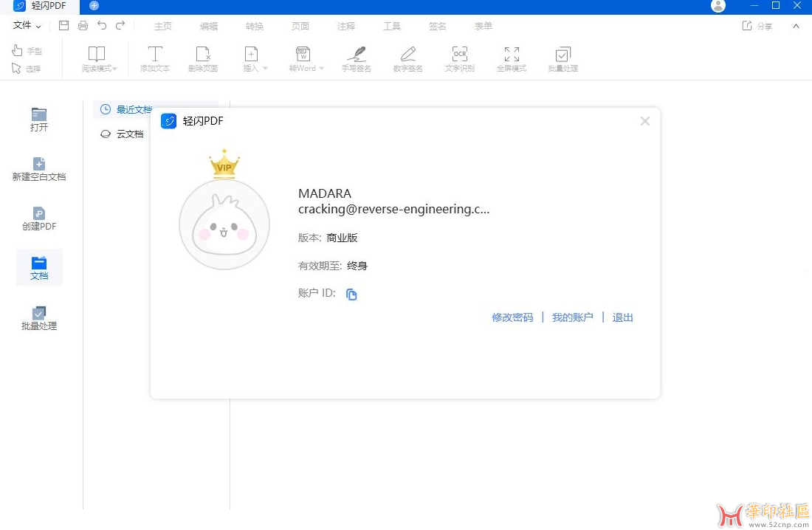Open a new tab with the plus icon
Image resolution: width=812 pixels, height=530 pixels.
tap(94, 6)
